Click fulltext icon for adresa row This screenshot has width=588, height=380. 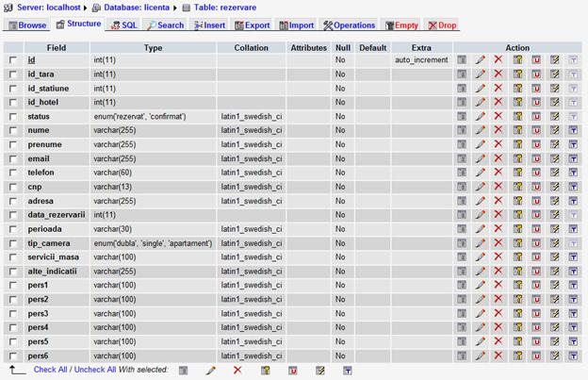(x=572, y=201)
